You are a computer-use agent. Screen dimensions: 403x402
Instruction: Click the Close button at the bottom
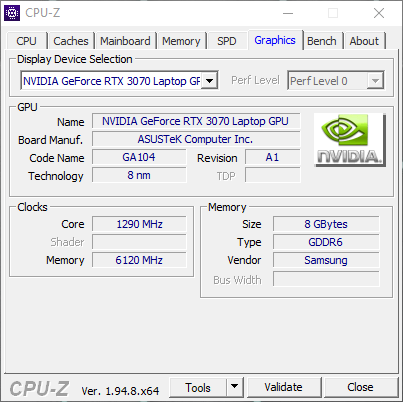(360, 387)
